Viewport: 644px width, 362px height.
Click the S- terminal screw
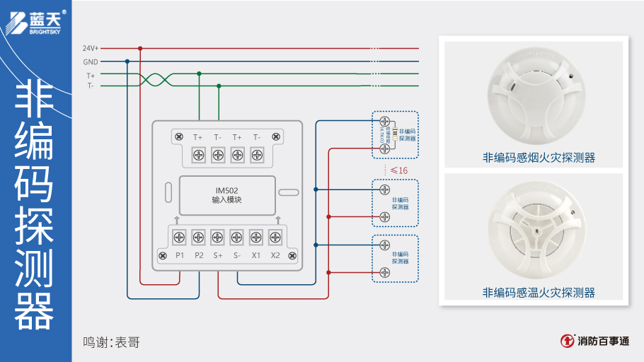[237, 237]
